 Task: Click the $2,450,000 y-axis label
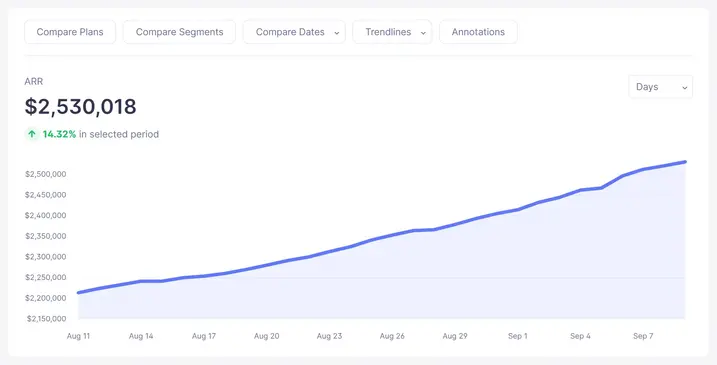pos(46,195)
